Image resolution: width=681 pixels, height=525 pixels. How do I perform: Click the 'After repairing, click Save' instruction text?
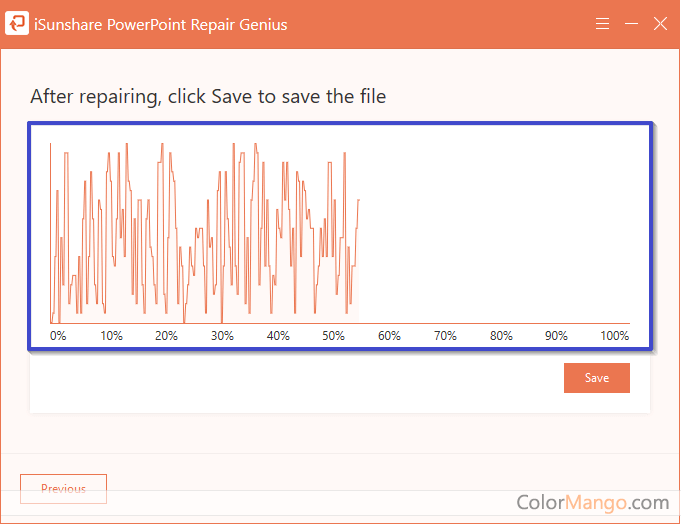[x=208, y=96]
